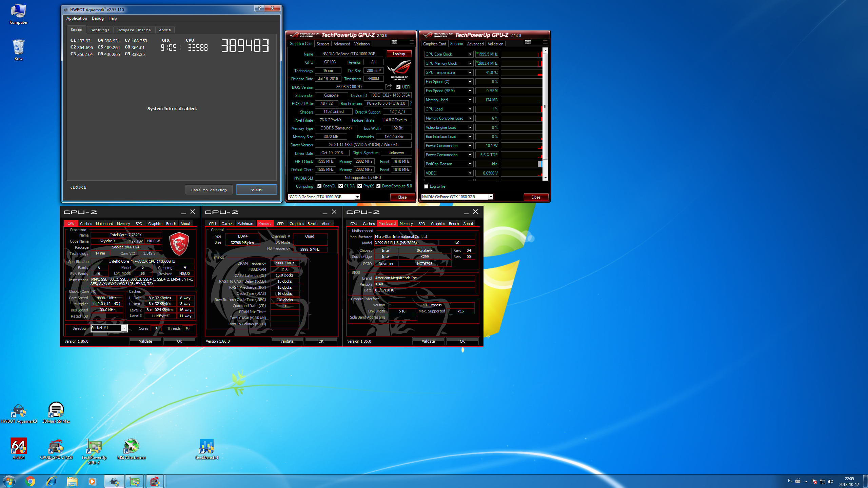This screenshot has width=868, height=488.
Task: Click Lookup button in GPU-Z
Action: (x=399, y=54)
